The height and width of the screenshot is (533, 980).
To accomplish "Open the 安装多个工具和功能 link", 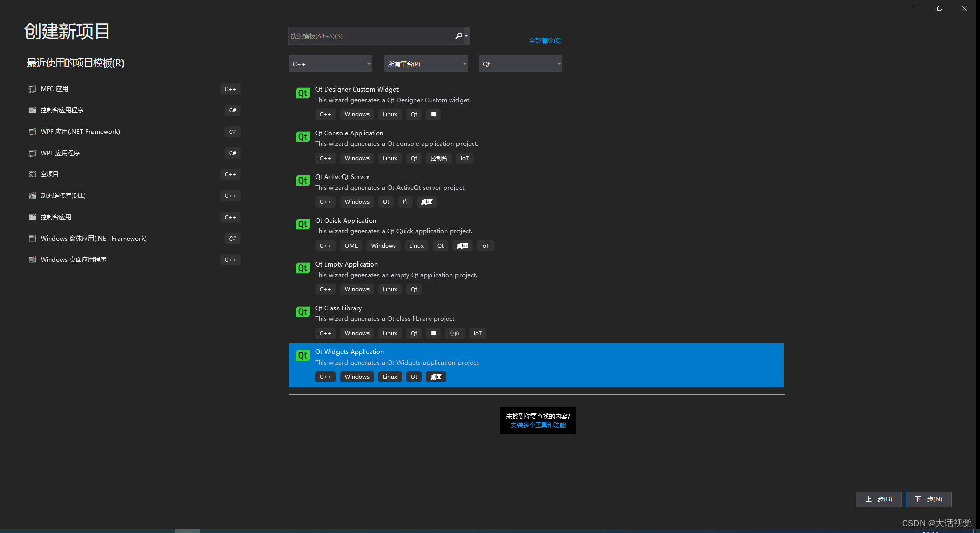I will [x=538, y=426].
